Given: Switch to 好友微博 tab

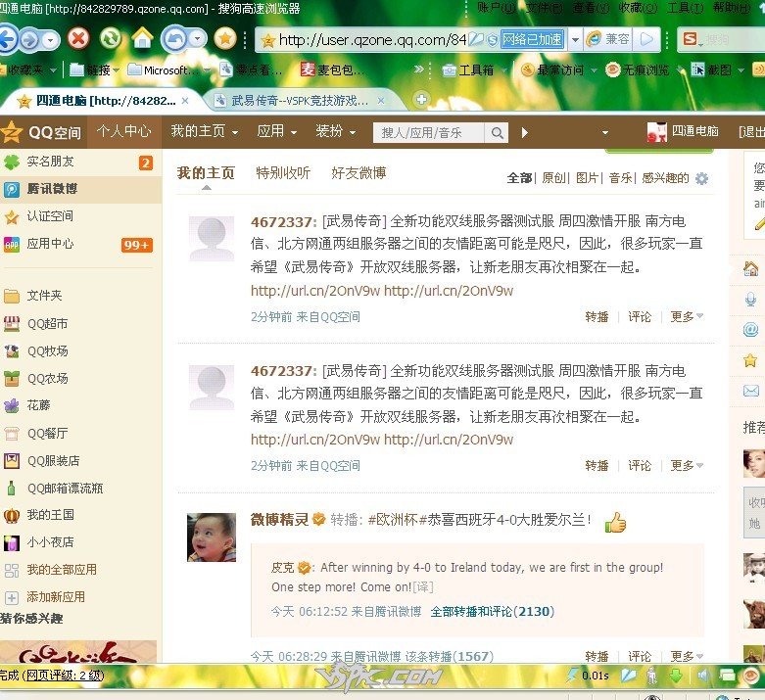Looking at the screenshot, I should pyautogui.click(x=359, y=172).
